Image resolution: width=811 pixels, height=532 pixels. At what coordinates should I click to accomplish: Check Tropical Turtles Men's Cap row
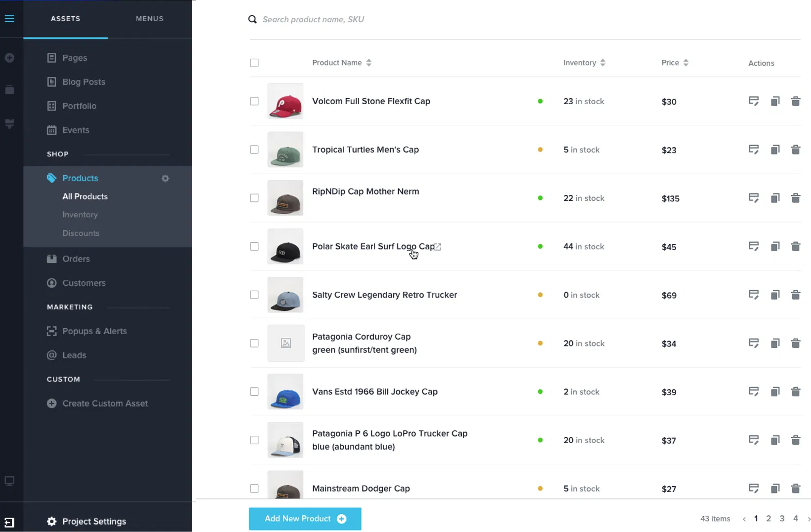[x=254, y=150]
